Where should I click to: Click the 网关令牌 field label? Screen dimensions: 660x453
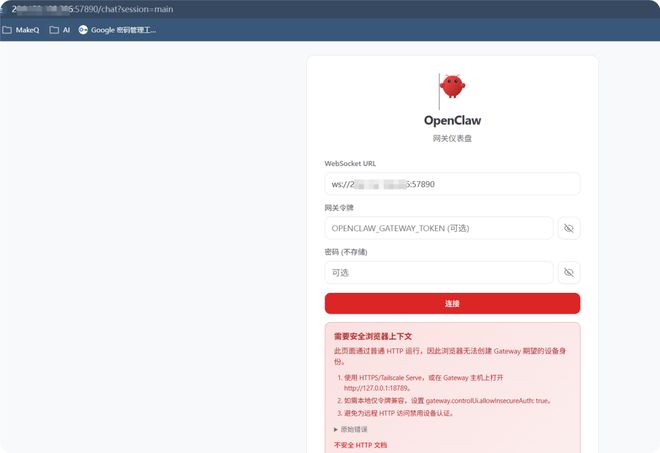click(339, 208)
